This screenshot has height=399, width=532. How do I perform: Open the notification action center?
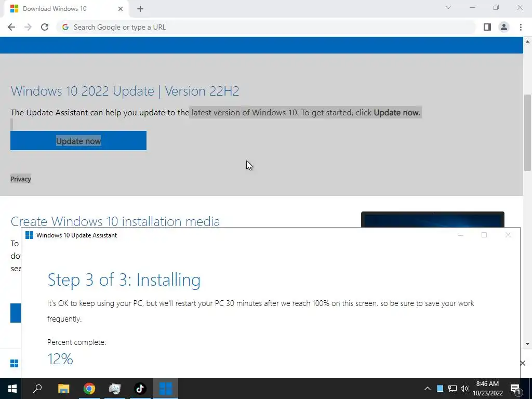pos(516,389)
